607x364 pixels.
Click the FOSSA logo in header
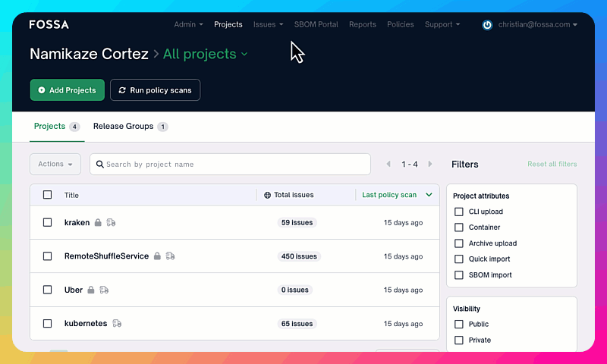[49, 24]
